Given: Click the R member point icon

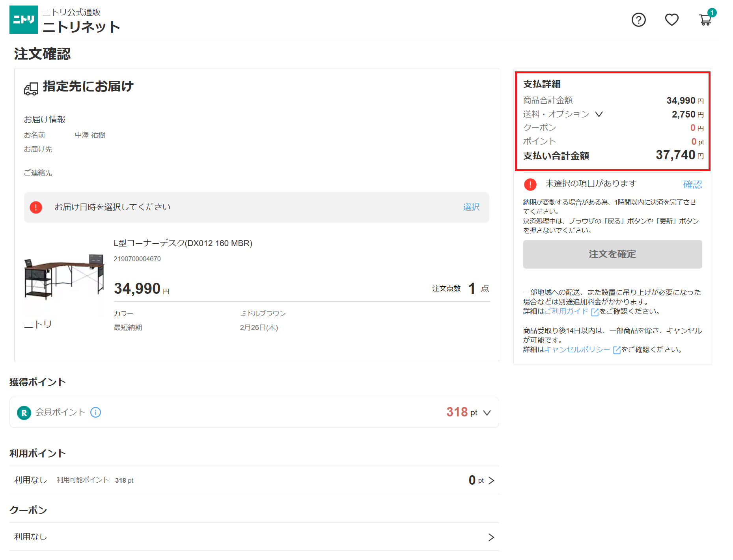Looking at the screenshot, I should tap(24, 413).
